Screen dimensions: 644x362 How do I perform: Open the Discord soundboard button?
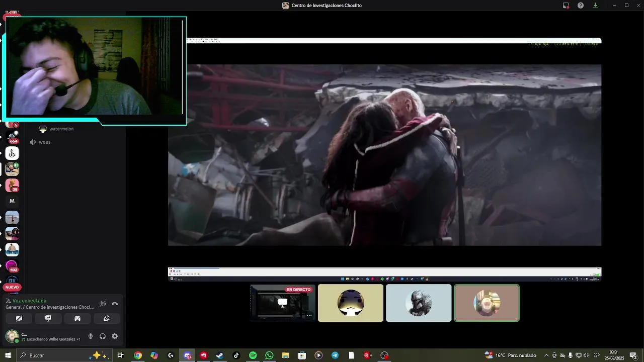click(x=107, y=318)
